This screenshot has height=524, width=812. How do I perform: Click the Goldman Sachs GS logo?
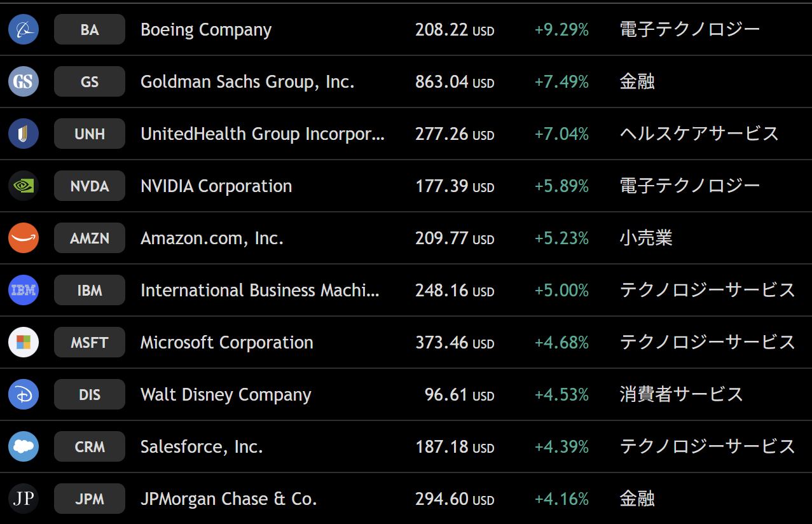pos(24,81)
